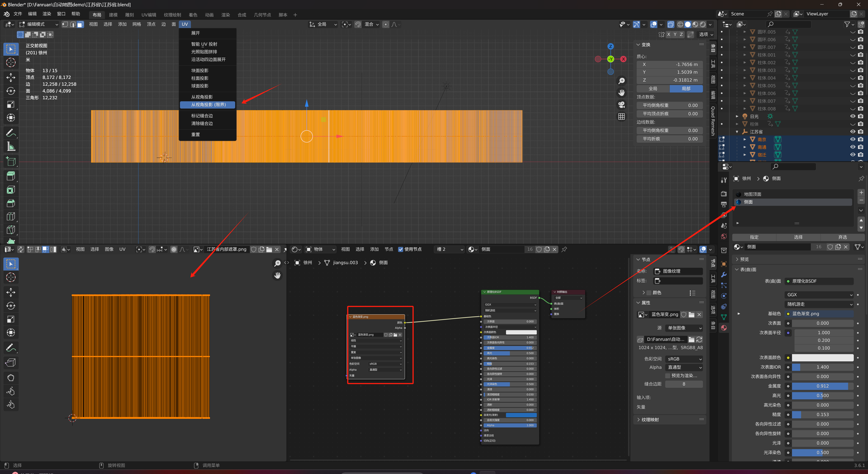Click the pan view hand icon
The height and width of the screenshot is (474, 868).
(x=622, y=93)
